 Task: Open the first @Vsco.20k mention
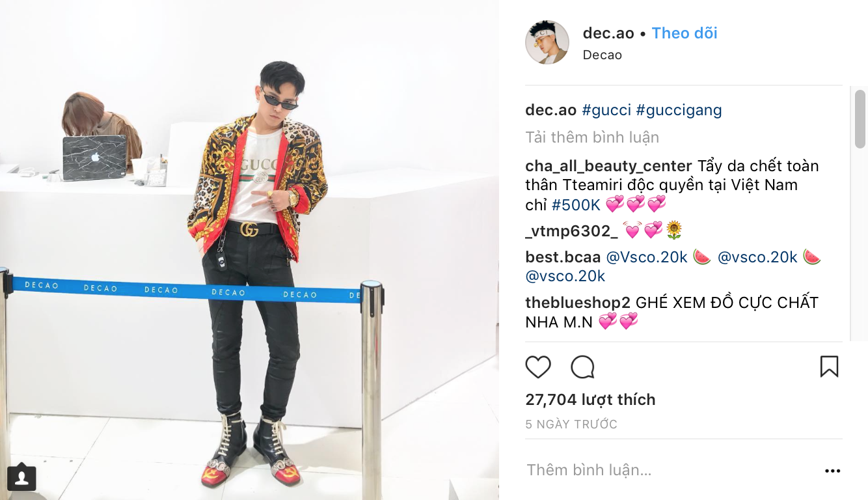pyautogui.click(x=647, y=257)
